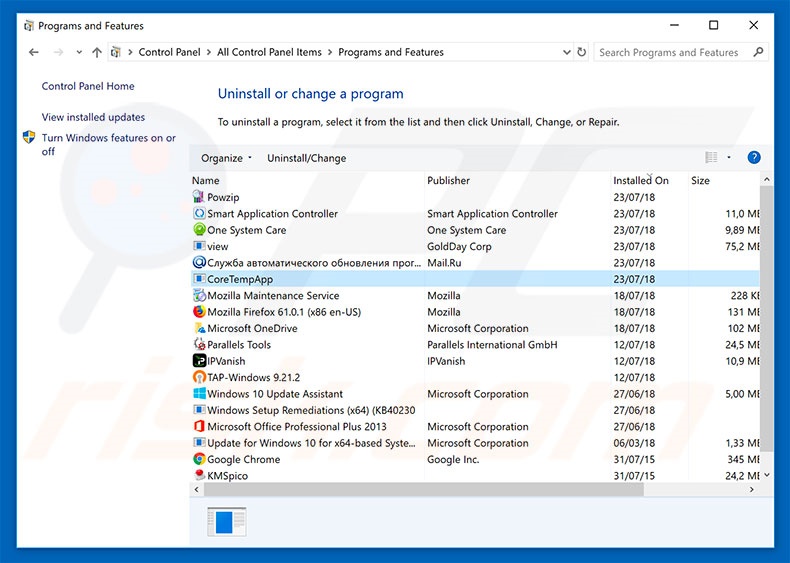Click the One System Care icon
Image resolution: width=790 pixels, height=563 pixels.
pos(199,230)
